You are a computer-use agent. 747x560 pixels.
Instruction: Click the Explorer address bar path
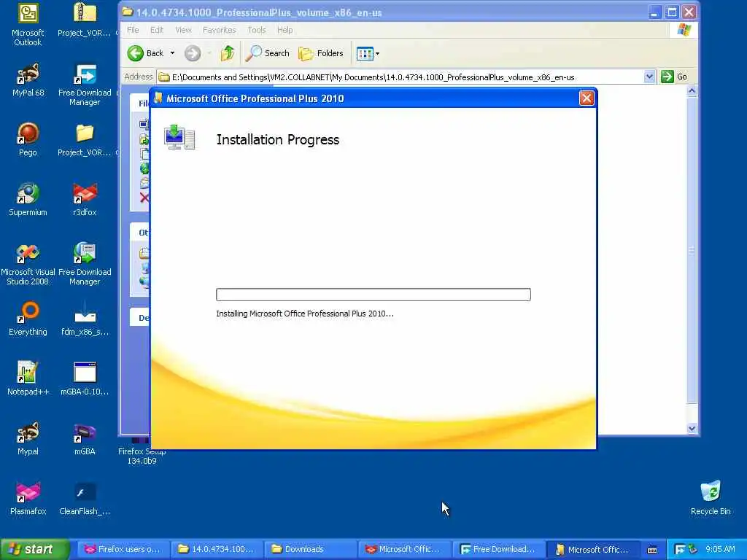tap(373, 77)
